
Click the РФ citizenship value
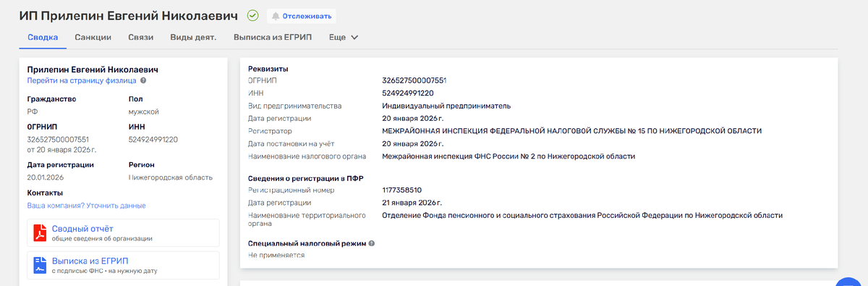coord(33,112)
